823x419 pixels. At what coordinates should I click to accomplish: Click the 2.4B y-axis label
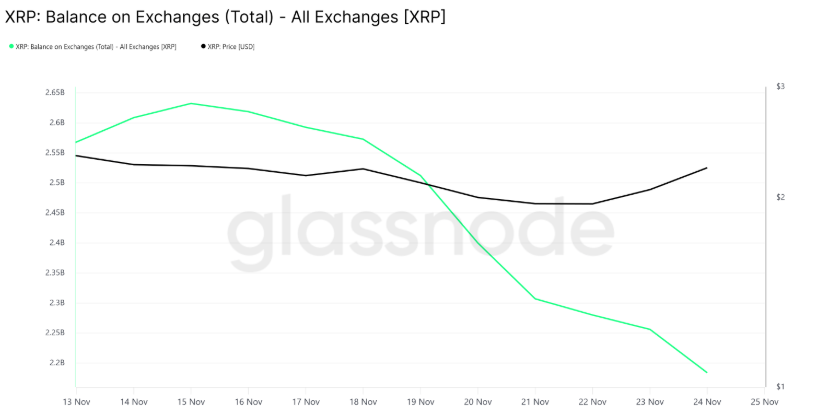(x=56, y=243)
